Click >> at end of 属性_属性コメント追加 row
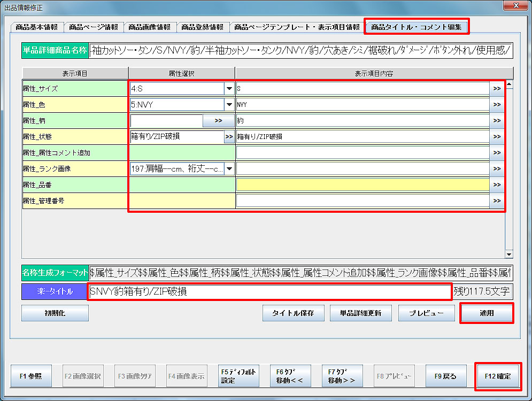 [497, 153]
